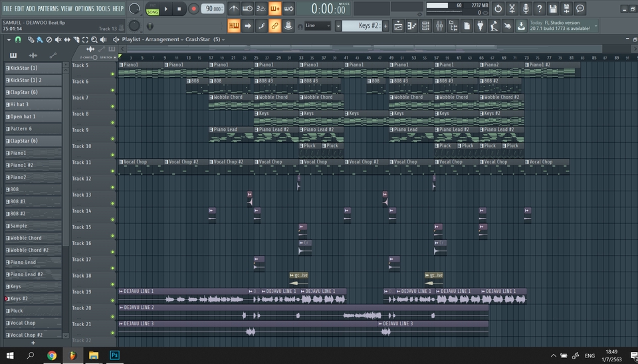Screen dimensions: 638x364
Task: Select the Delete tool in playlist
Action: coord(49,39)
